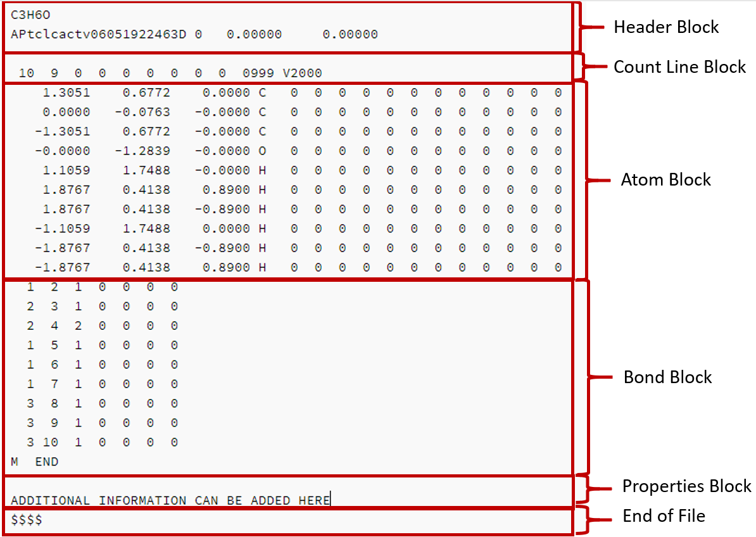The height and width of the screenshot is (537, 756).
Task: Click the M END line
Action: (35, 462)
